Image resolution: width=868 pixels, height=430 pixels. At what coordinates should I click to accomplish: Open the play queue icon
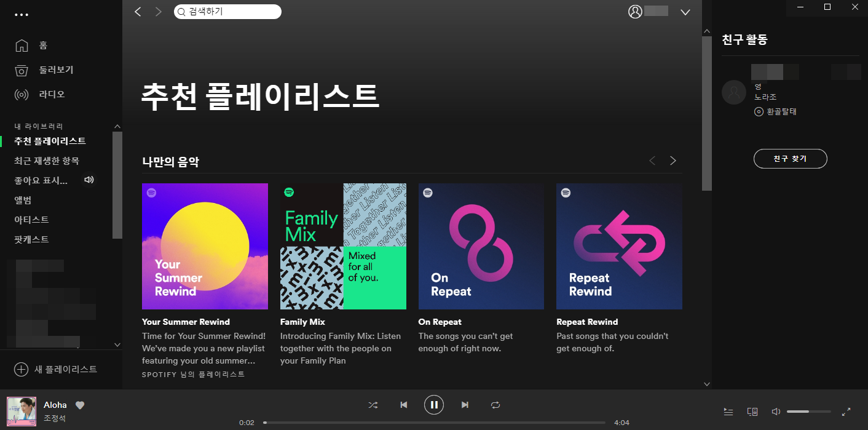click(728, 412)
